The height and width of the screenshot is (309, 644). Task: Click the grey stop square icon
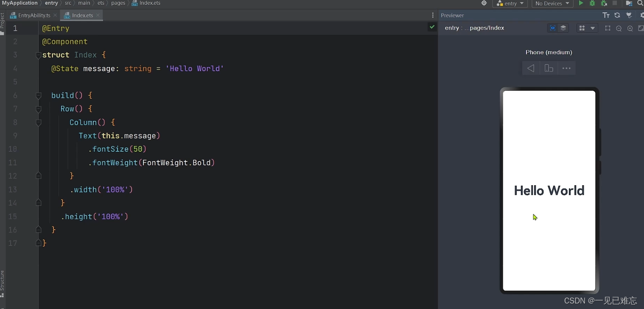pyautogui.click(x=615, y=3)
